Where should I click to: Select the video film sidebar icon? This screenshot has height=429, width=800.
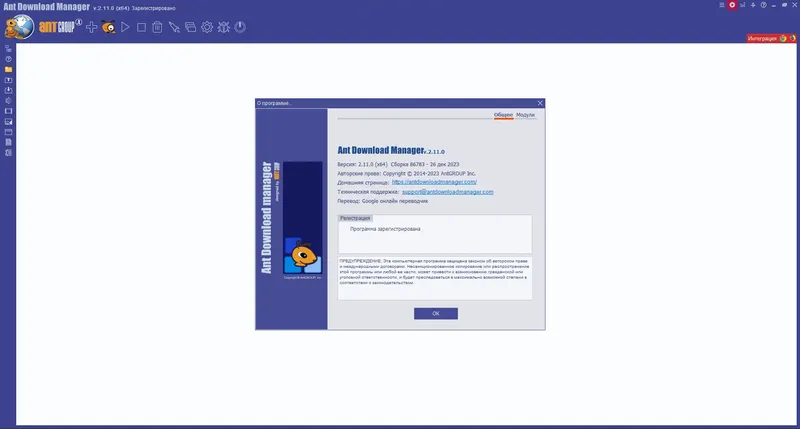8,111
